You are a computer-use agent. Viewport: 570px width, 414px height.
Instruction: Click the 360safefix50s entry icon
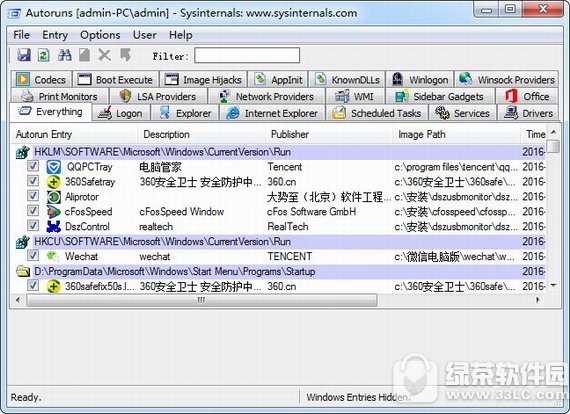pos(54,286)
